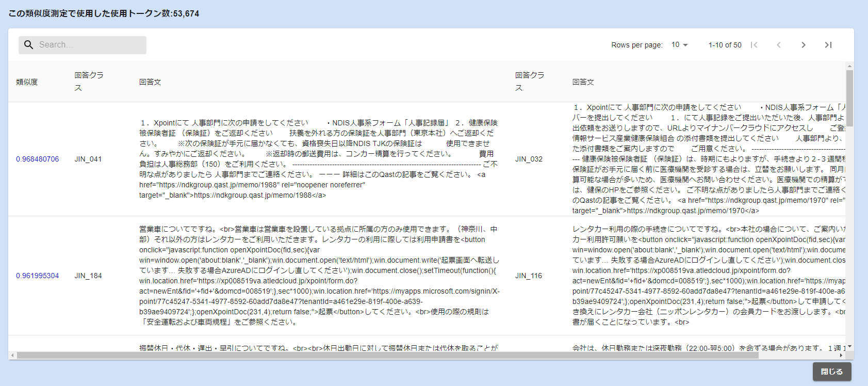
Task: Click the vertical scrollbar's down arrow
Action: click(849, 347)
